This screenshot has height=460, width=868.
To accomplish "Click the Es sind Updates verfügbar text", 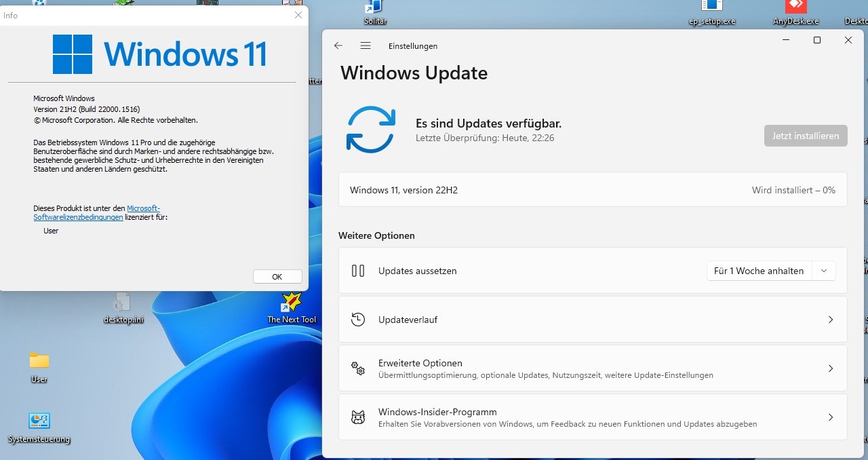I will pos(488,123).
